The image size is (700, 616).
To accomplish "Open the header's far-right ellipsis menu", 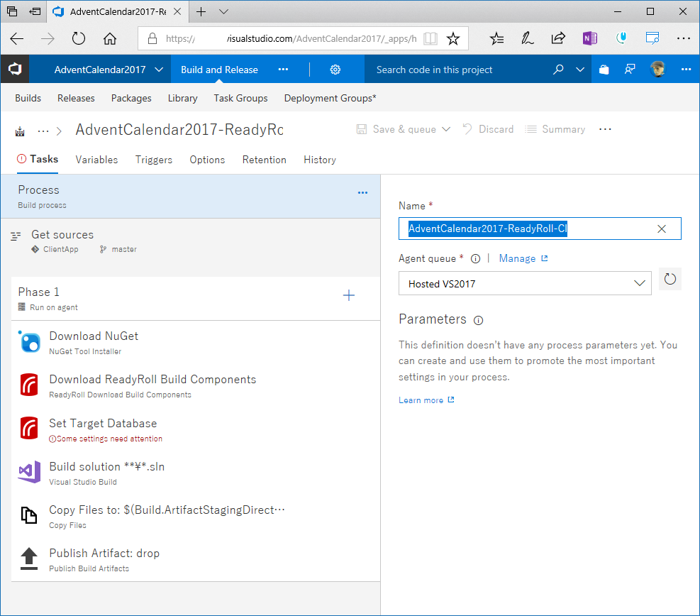I will [686, 70].
